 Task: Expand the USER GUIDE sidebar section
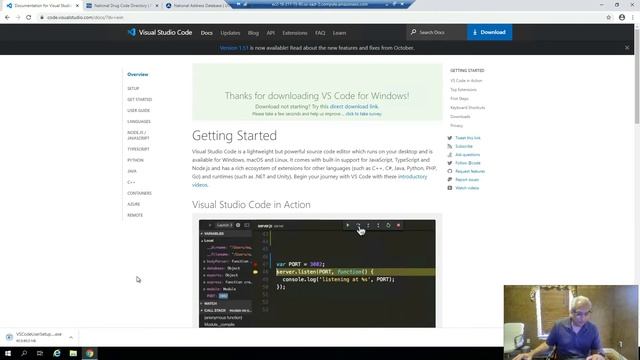pyautogui.click(x=138, y=110)
